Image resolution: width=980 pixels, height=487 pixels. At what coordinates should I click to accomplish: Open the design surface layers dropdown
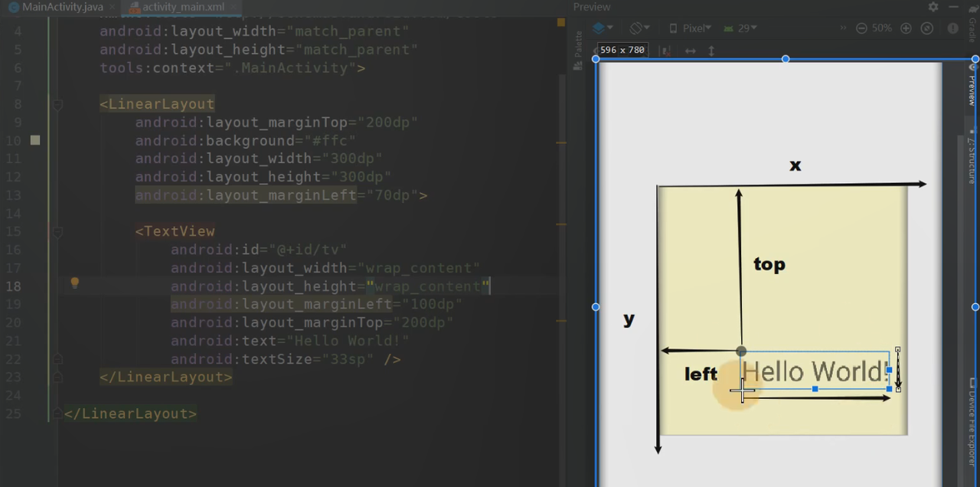[x=603, y=28]
